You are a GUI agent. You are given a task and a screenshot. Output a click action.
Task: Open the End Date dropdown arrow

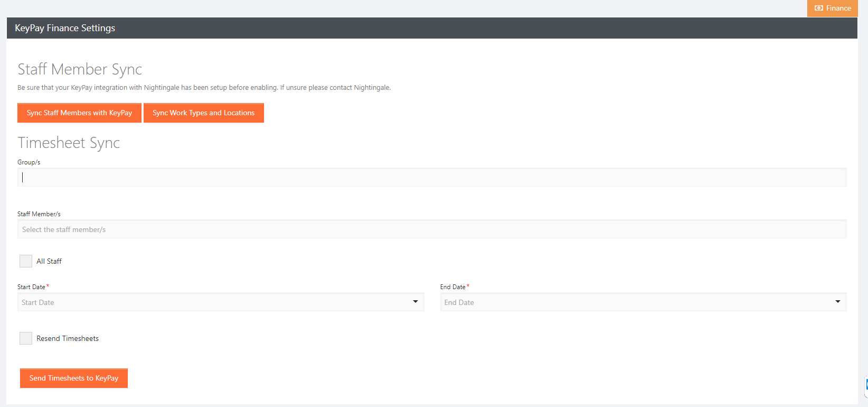click(x=838, y=302)
